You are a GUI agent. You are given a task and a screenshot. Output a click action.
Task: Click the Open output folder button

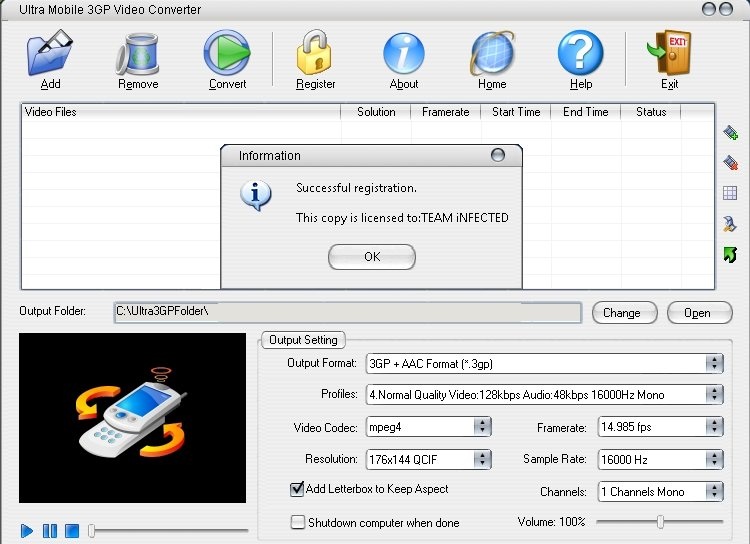700,313
